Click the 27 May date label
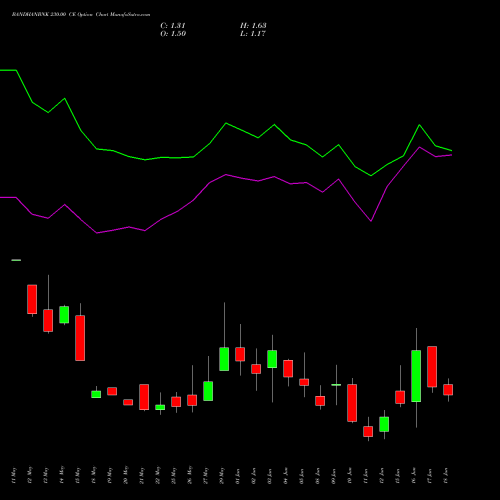 tap(206, 476)
